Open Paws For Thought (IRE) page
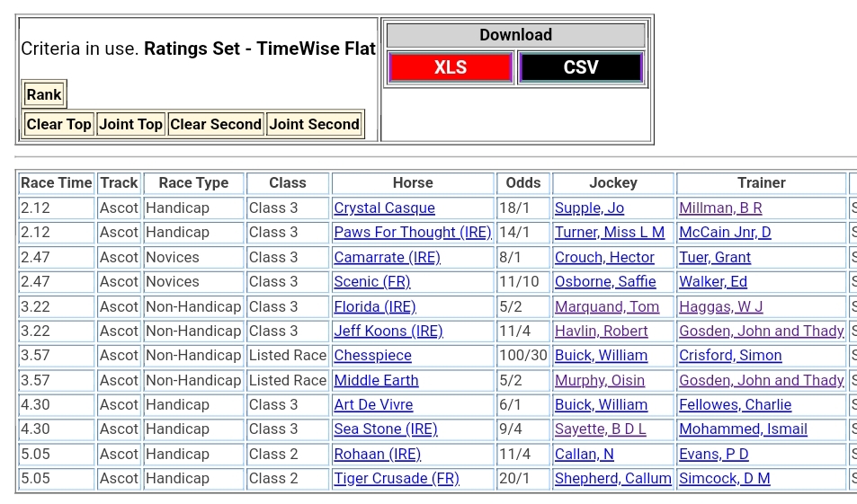 (x=412, y=233)
